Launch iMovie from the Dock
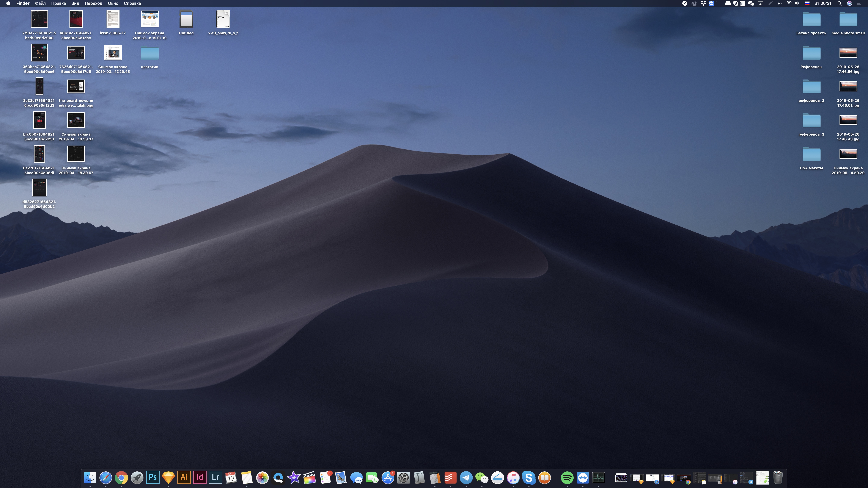The image size is (868, 488). point(294,478)
